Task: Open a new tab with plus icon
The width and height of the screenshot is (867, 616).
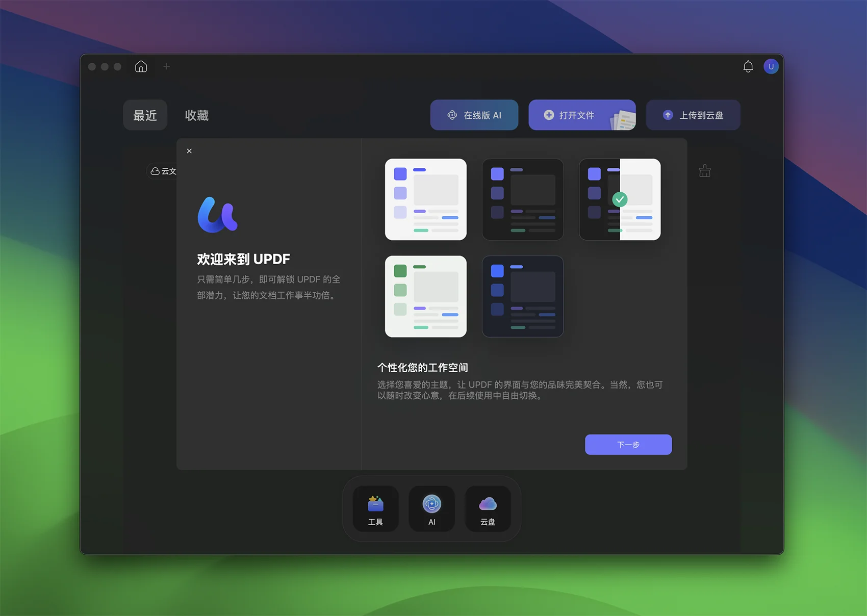Action: click(166, 66)
